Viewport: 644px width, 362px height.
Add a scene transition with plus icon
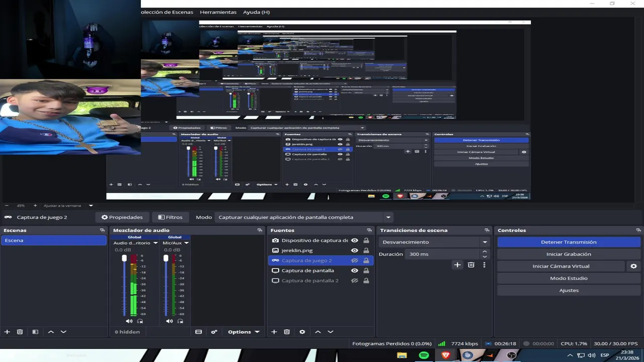pos(457,265)
